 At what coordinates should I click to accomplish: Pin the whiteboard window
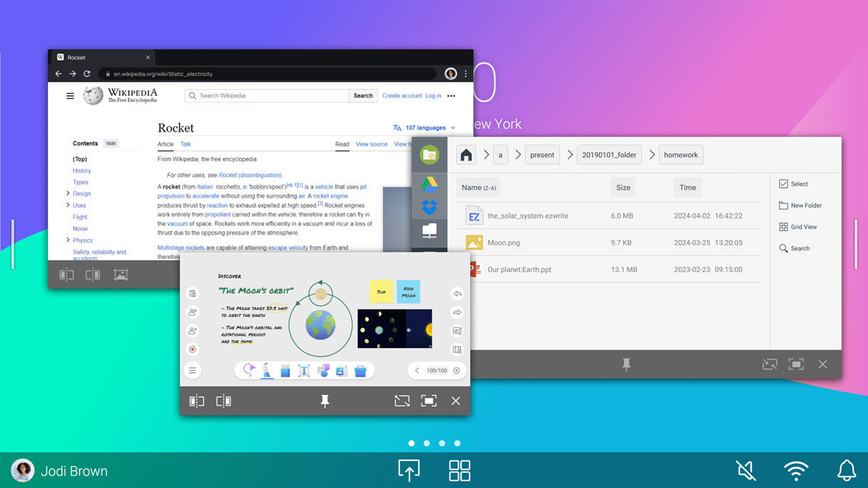pos(324,401)
